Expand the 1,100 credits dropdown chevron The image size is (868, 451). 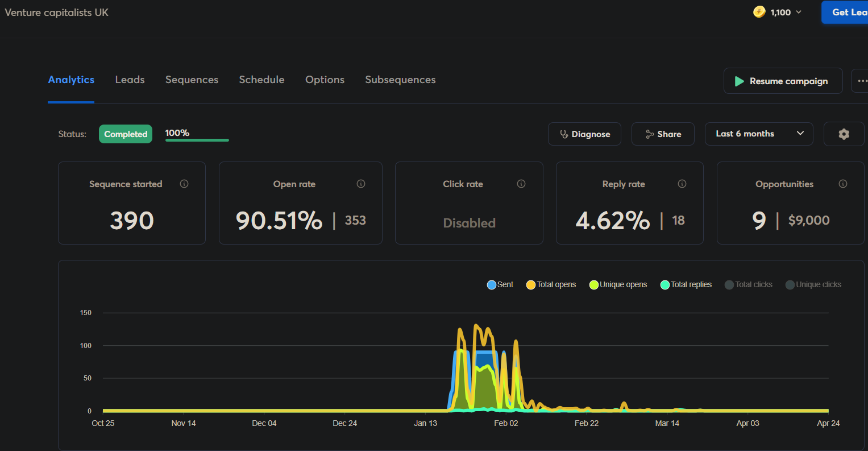[799, 12]
